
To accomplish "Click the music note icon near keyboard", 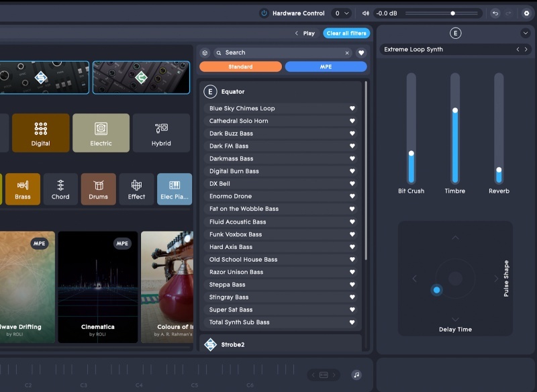I will [356, 375].
